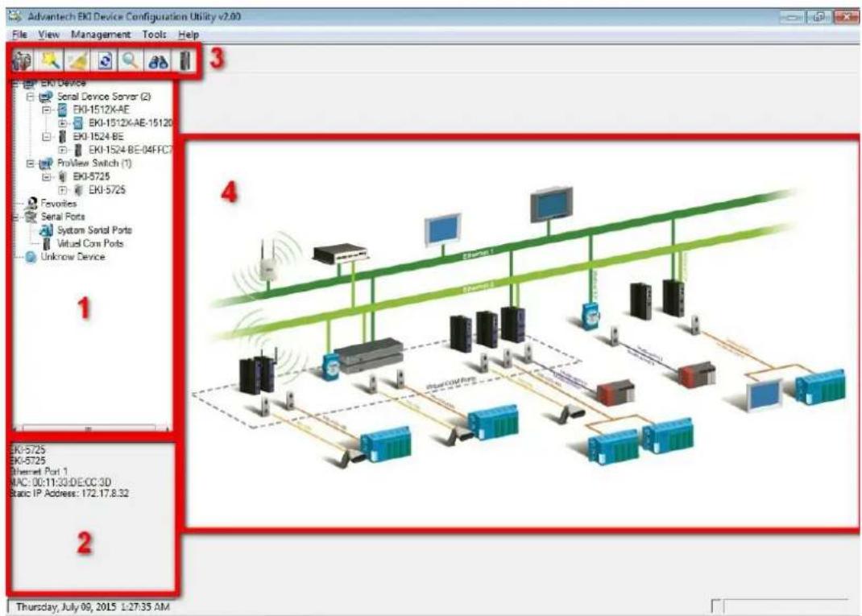
Task: Collapse the Serial Device Server (2) node
Action: coord(31,97)
